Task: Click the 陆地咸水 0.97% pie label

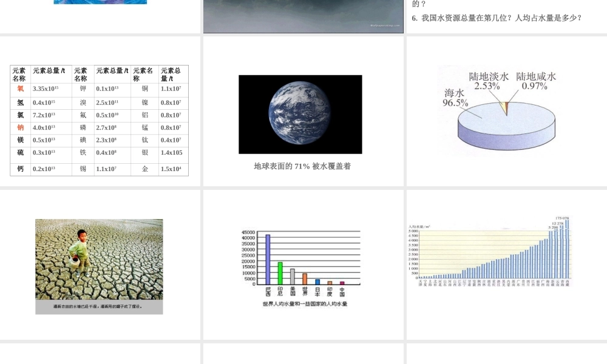Action: point(536,81)
